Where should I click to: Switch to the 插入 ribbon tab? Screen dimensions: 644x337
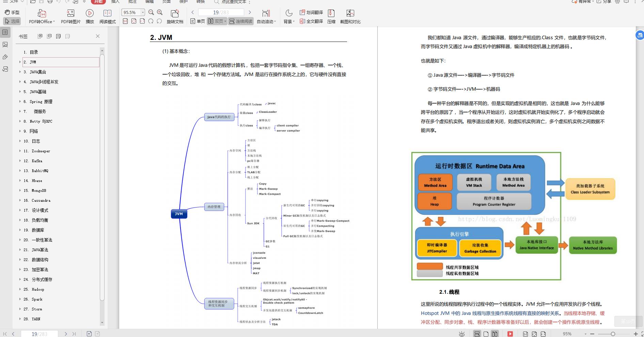(x=115, y=2)
